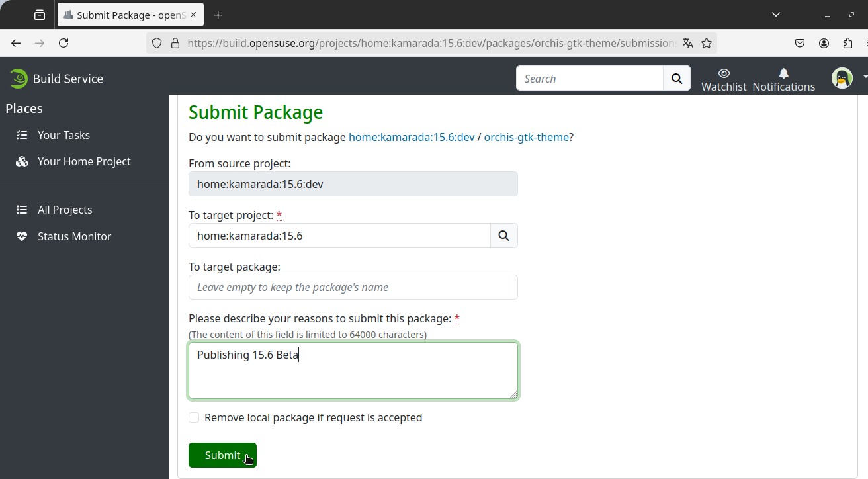The height and width of the screenshot is (479, 868).
Task: Click the Status Monitor heartbeat icon
Action: point(22,236)
